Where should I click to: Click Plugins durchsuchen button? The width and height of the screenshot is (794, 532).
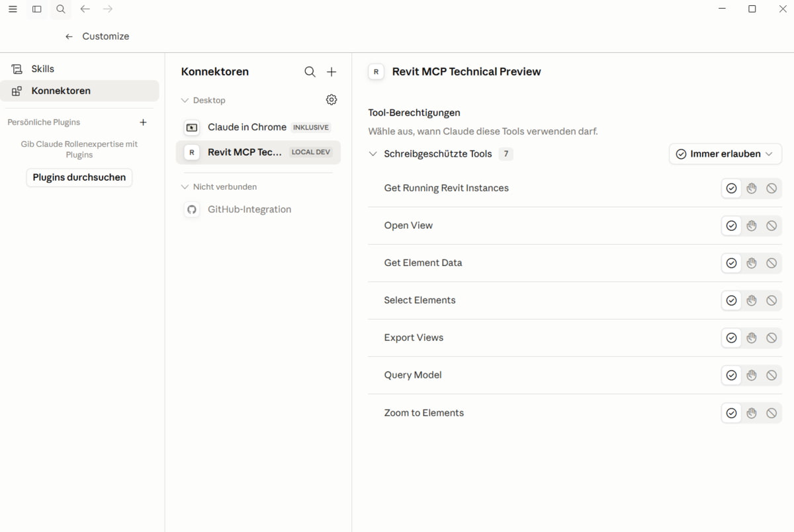point(79,177)
